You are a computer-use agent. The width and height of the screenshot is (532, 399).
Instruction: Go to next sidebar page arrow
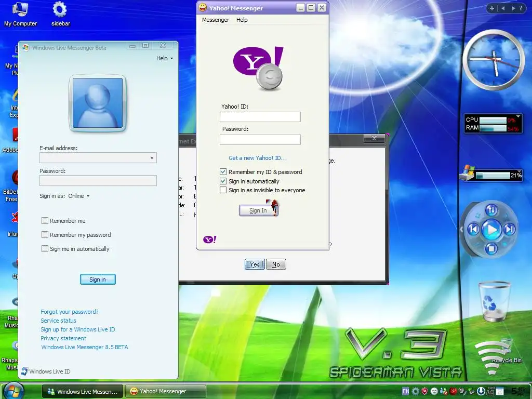coord(513,8)
